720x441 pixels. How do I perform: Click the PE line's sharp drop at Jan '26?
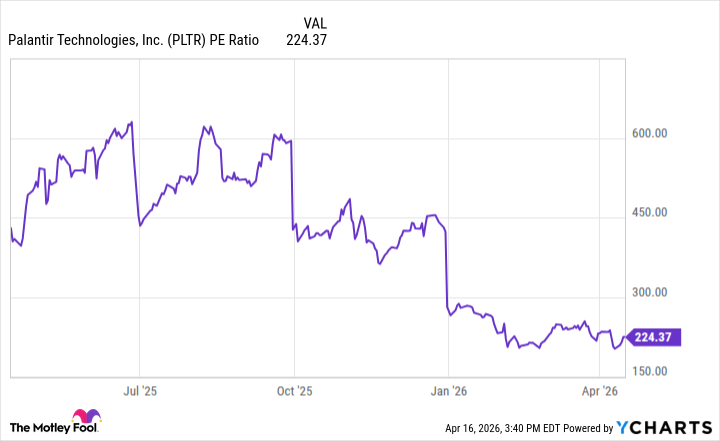[x=446, y=270]
